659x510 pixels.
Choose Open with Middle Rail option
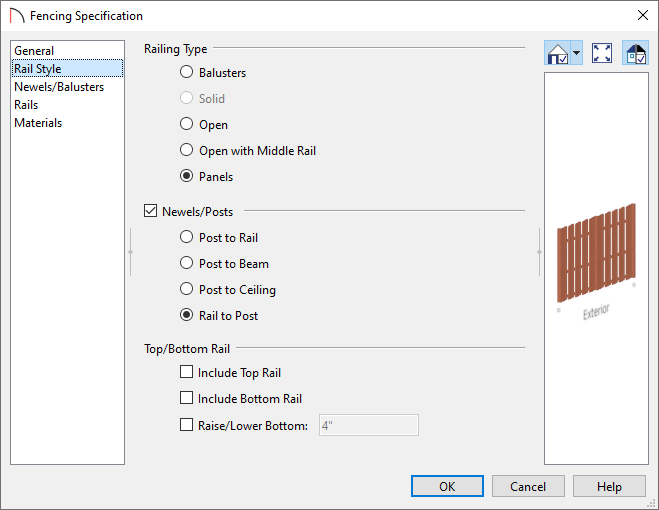186,150
